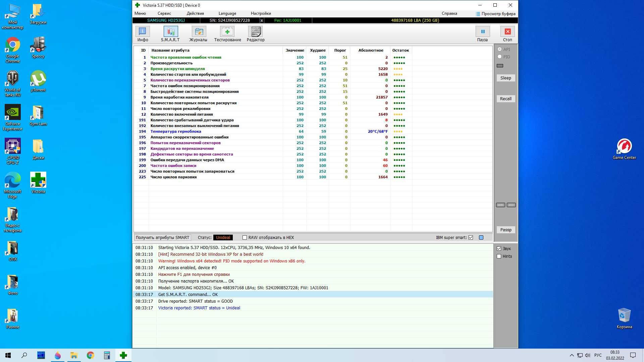Select the PIO radio button
The image size is (644, 362).
pyautogui.click(x=500, y=57)
